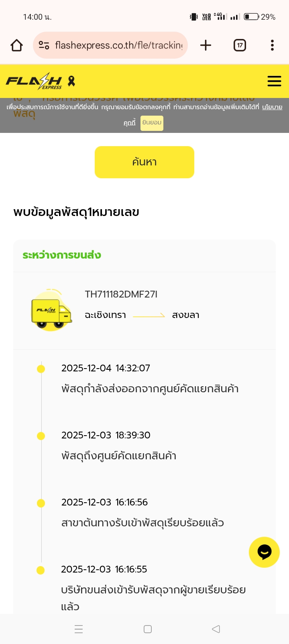The image size is (289, 644).
Task: Open the browser three-dot menu
Action: point(272,45)
